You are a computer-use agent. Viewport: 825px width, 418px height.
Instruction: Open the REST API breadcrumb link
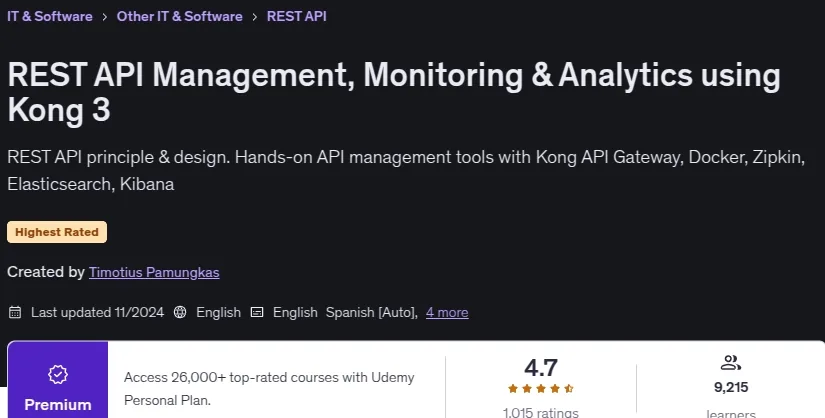click(x=297, y=16)
